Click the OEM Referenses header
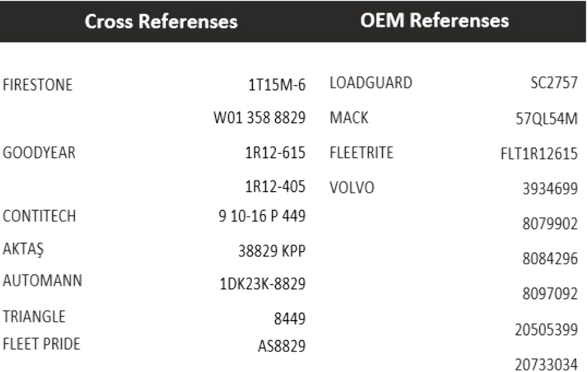588x372 pixels. pos(434,20)
